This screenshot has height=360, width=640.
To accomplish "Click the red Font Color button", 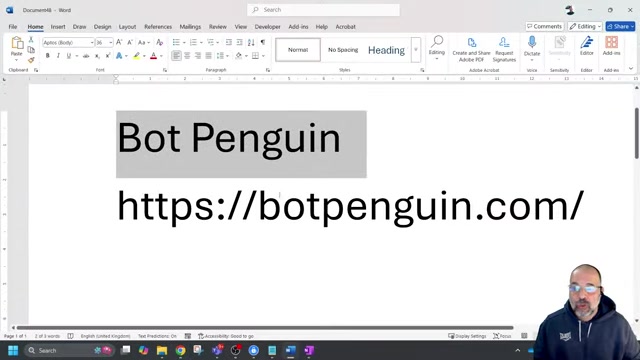I will 153,56.
